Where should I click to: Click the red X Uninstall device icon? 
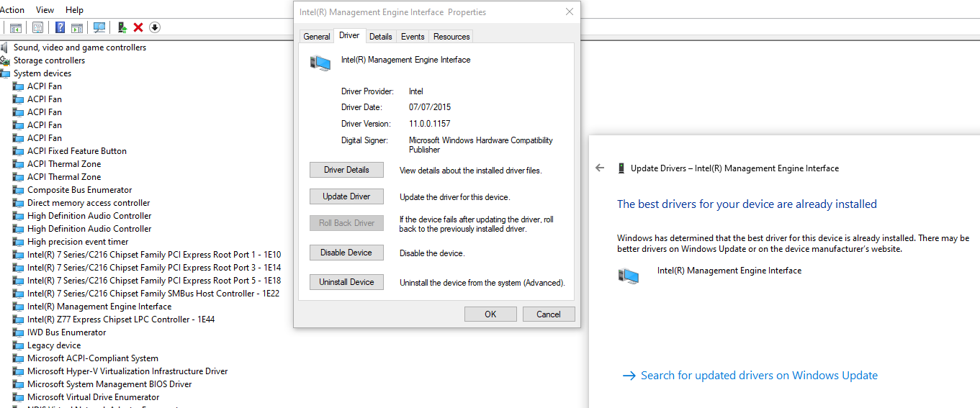point(138,27)
